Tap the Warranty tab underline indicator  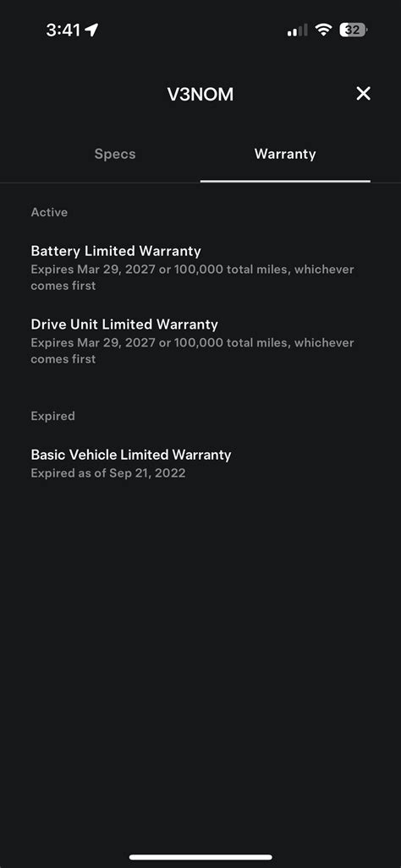pyautogui.click(x=285, y=181)
